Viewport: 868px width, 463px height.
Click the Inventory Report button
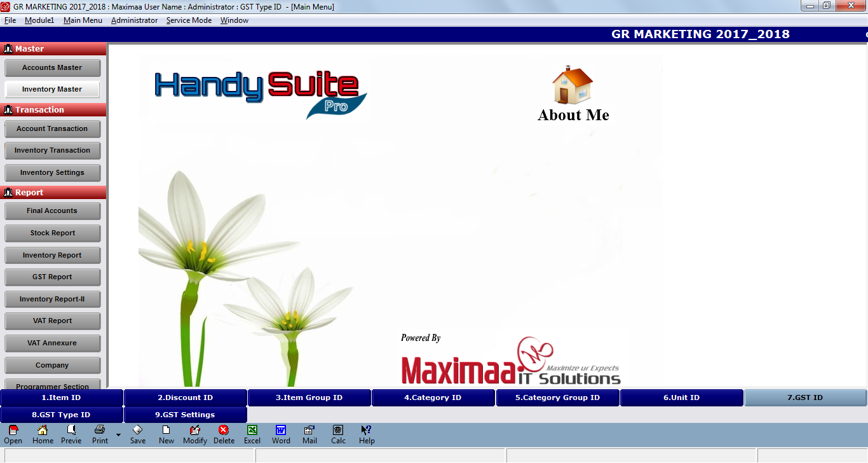point(52,256)
